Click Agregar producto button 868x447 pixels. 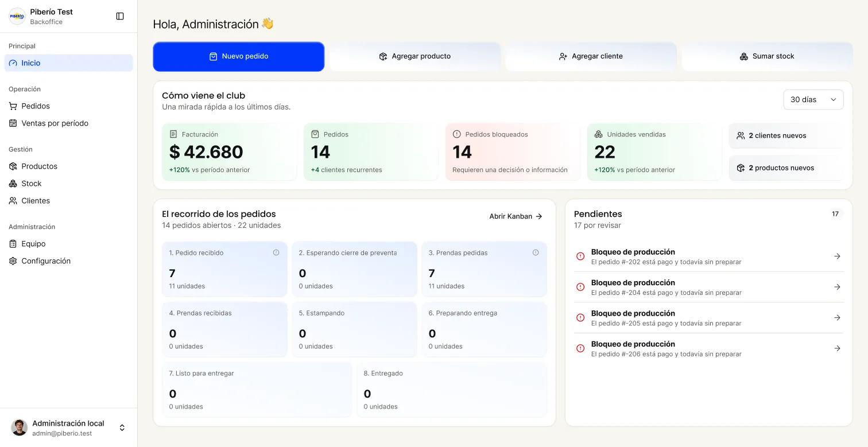[415, 56]
